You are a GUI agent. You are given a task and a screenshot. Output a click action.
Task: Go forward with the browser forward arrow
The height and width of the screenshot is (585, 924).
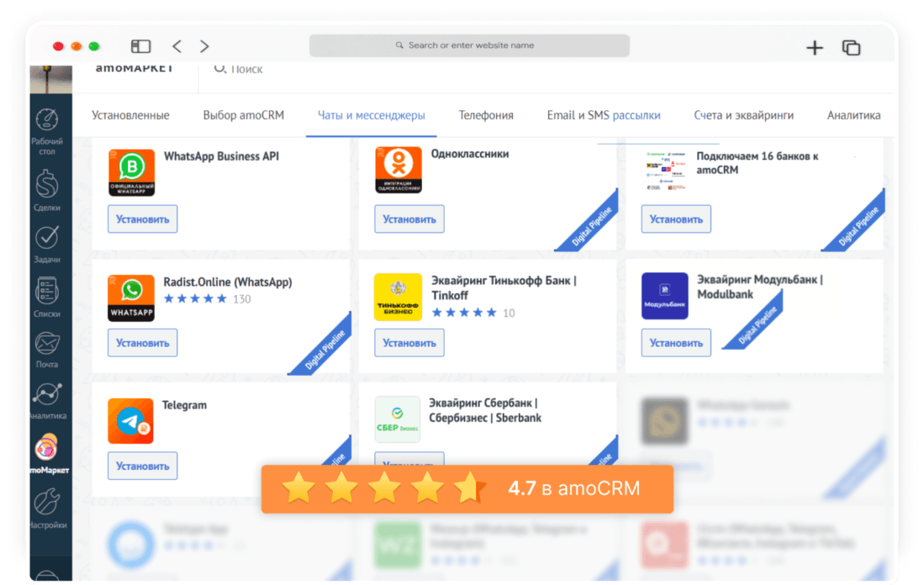(x=204, y=46)
